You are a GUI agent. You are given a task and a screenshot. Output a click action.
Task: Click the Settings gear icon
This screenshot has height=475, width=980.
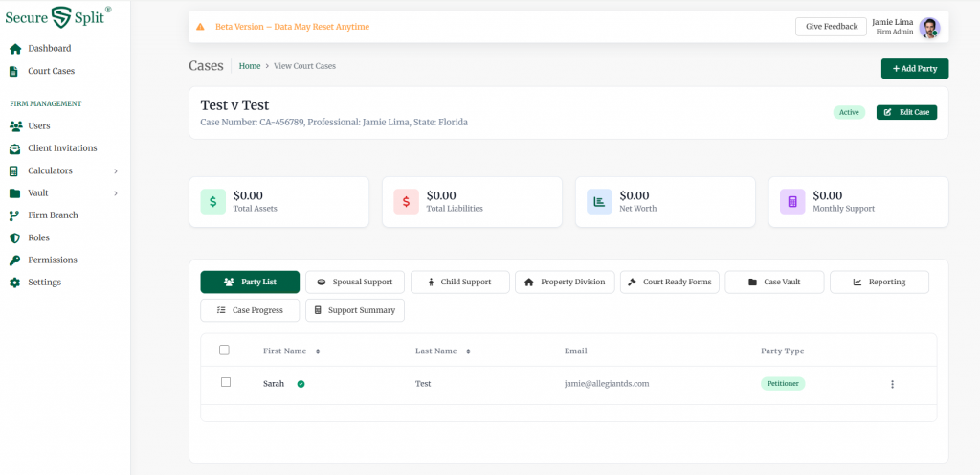click(15, 283)
